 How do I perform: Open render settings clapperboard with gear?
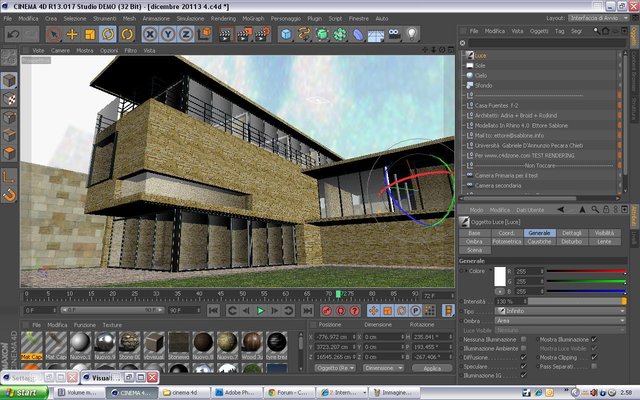(263, 35)
